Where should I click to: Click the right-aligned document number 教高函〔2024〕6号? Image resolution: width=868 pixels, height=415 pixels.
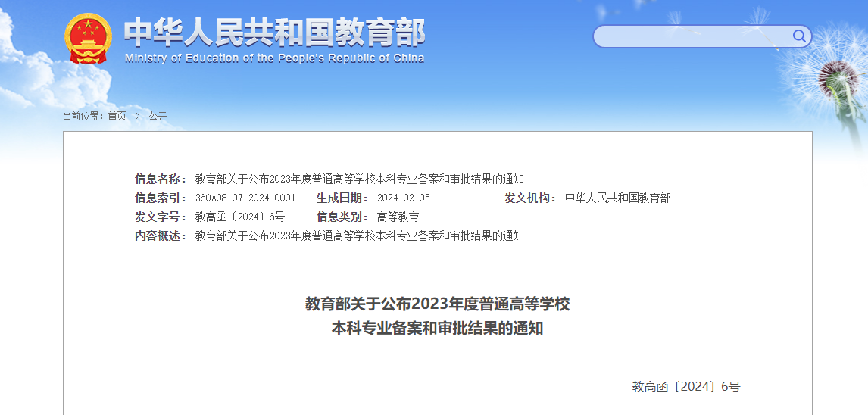pos(685,386)
